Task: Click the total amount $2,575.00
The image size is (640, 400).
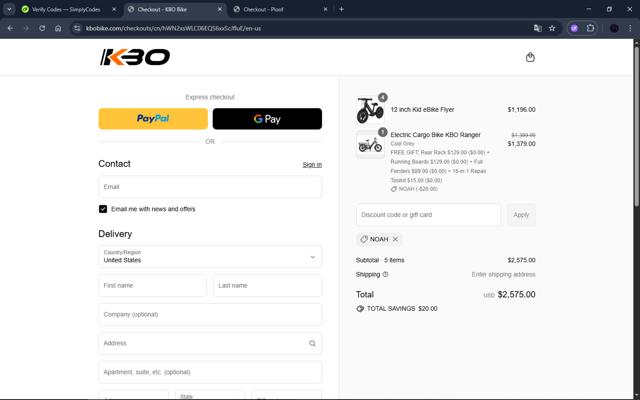Action: 516,295
